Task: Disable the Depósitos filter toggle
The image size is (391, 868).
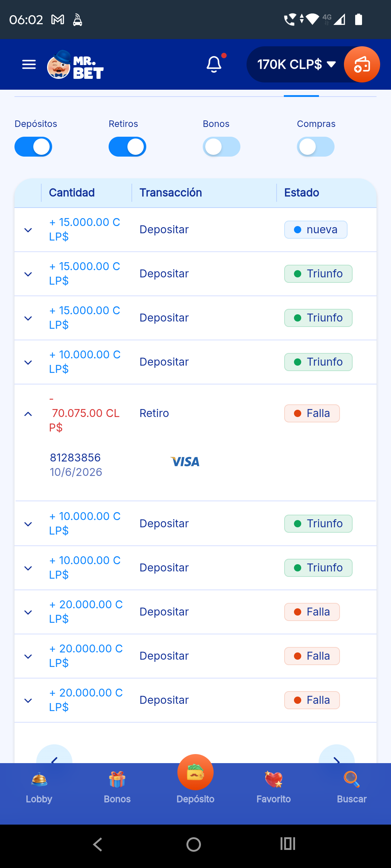Action: (x=33, y=147)
